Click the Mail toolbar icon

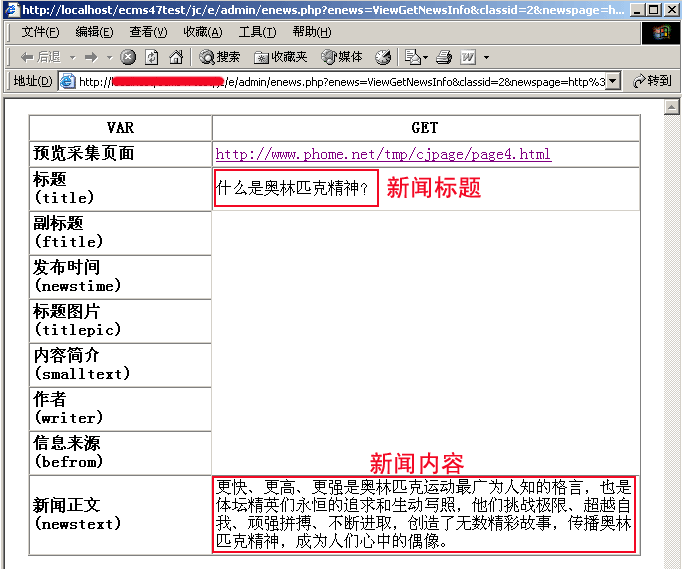[414, 57]
